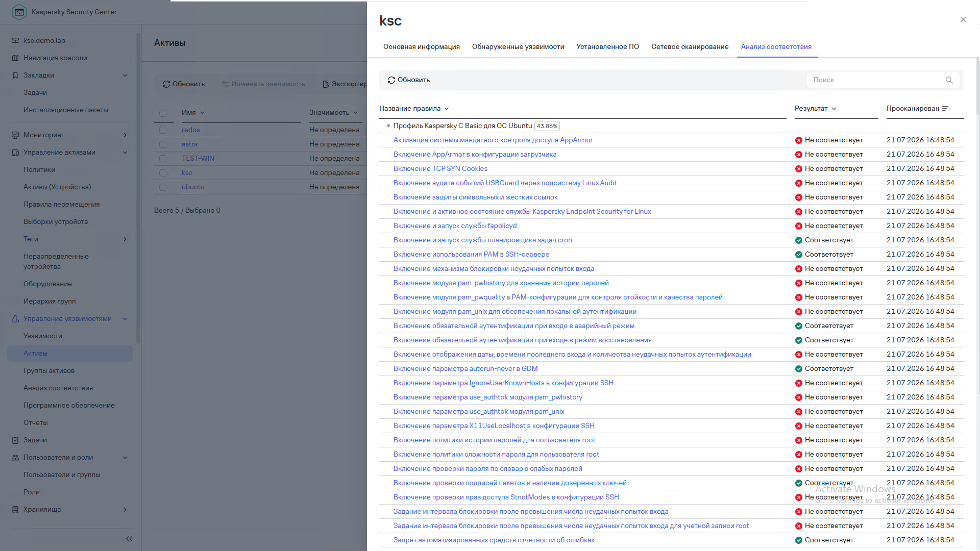The height and width of the screenshot is (551, 980).
Task: Click the search magnifier icon in panel
Action: pos(949,80)
